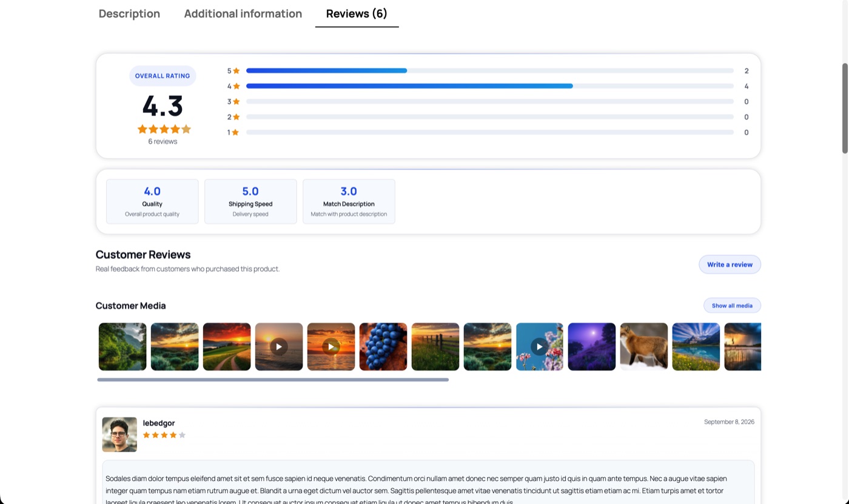Click lebedgor's four-star rating

164,435
